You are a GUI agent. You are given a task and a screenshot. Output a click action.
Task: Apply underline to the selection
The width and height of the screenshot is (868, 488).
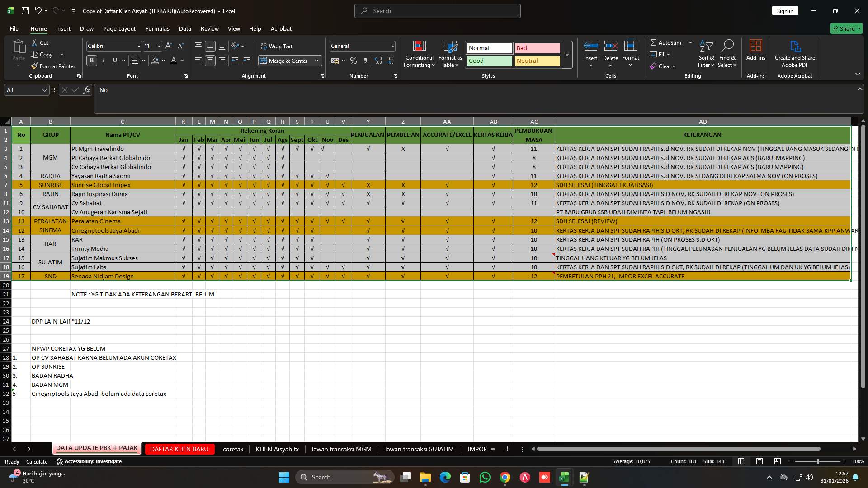coord(114,60)
